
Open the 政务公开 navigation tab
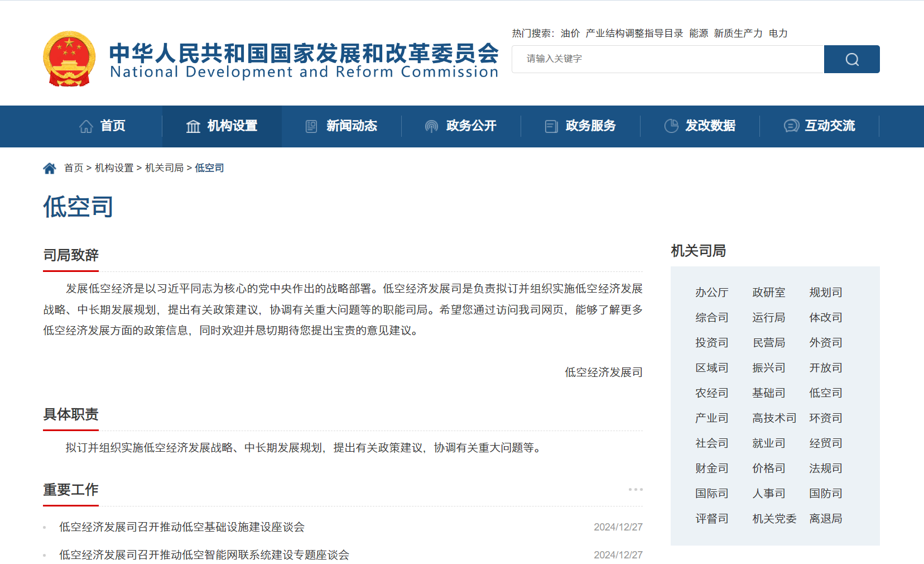[461, 126]
